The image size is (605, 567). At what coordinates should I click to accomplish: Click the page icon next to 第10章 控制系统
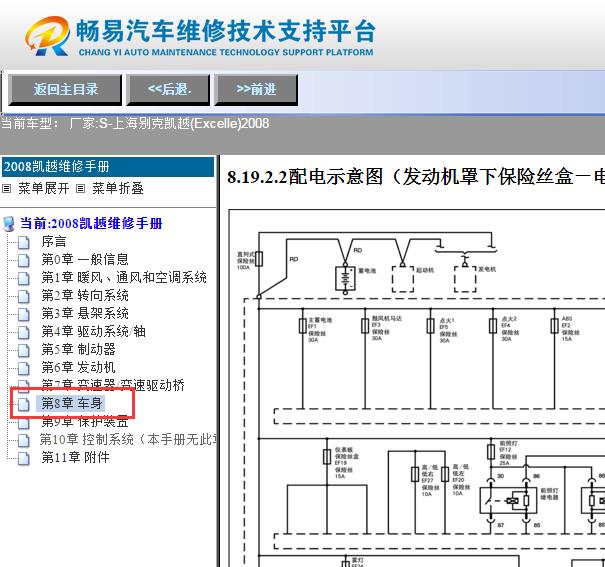coord(24,440)
